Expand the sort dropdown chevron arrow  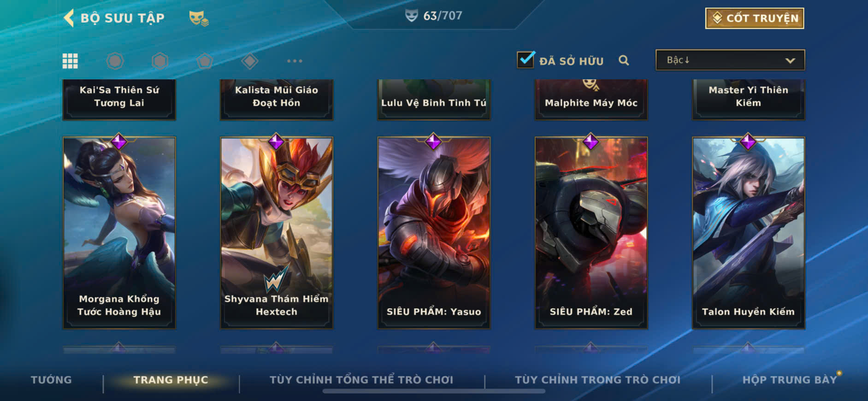tap(790, 60)
